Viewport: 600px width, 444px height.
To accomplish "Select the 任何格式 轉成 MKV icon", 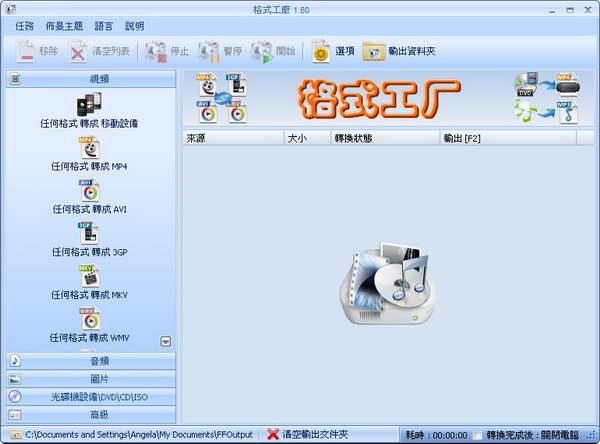I will [89, 276].
